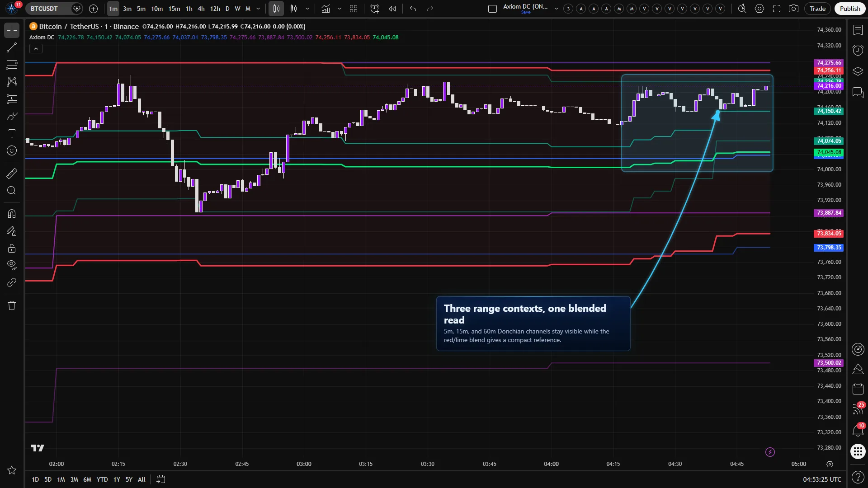Switch to the 1h timeframe
The height and width of the screenshot is (488, 868).
[x=189, y=9]
